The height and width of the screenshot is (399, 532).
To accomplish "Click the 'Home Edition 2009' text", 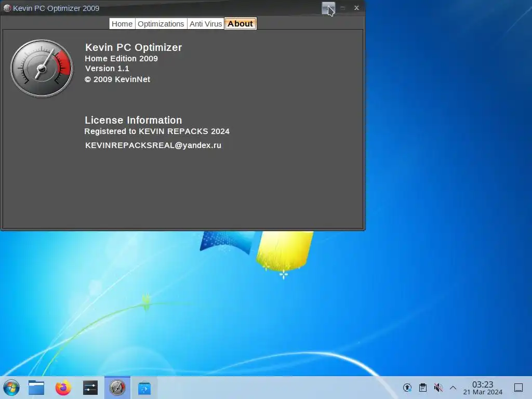I will (x=121, y=58).
